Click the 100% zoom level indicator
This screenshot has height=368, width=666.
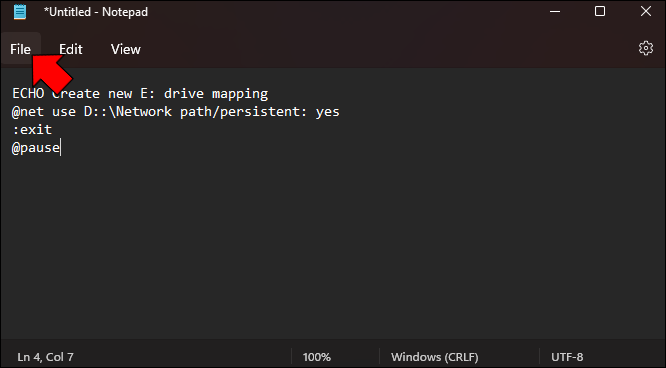point(316,357)
